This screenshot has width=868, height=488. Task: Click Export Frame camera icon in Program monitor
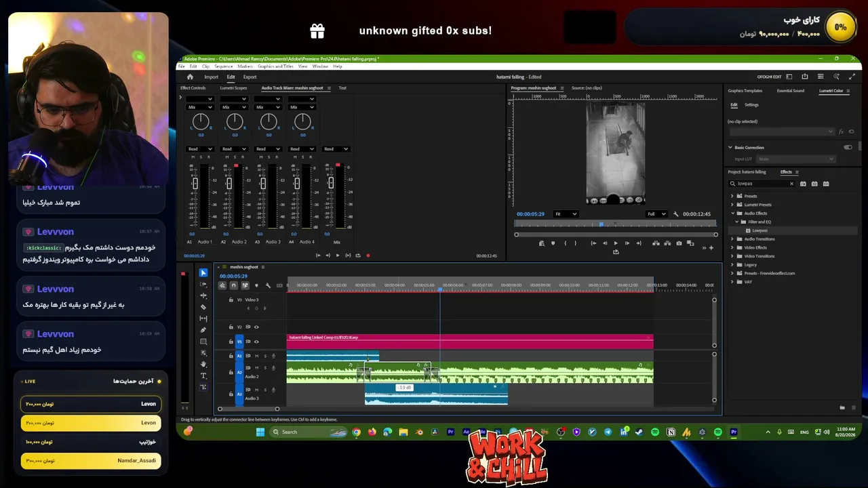click(x=679, y=243)
